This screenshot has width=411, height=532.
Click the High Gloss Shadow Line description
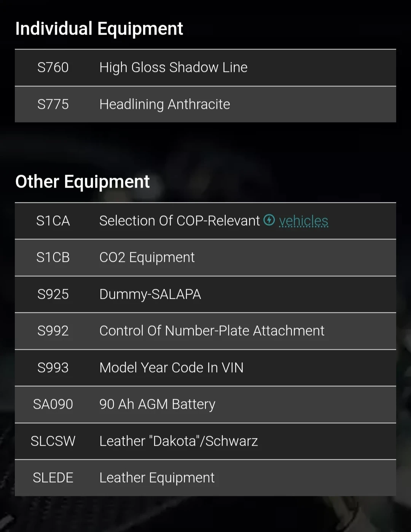tap(173, 67)
